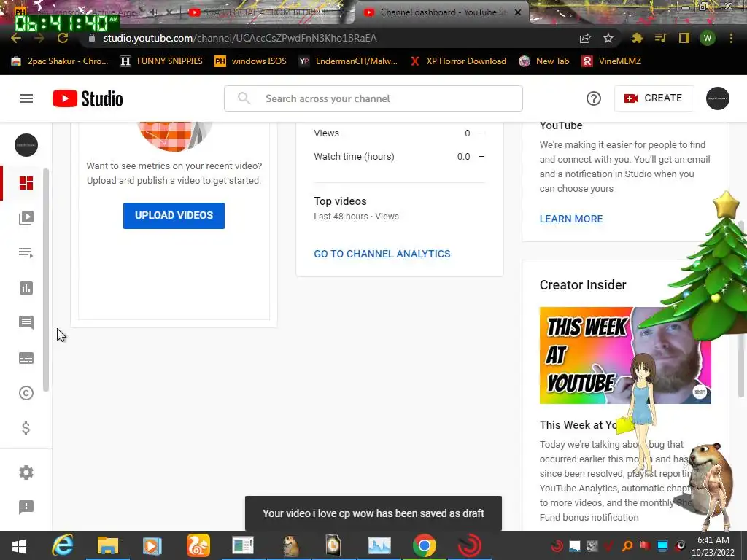Click the Top videos heading
Image resolution: width=747 pixels, height=560 pixels.
(x=340, y=201)
